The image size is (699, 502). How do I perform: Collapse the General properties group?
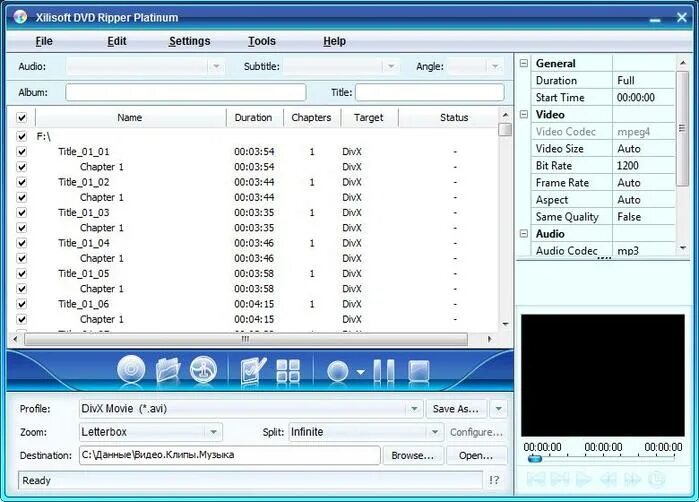pyautogui.click(x=524, y=63)
